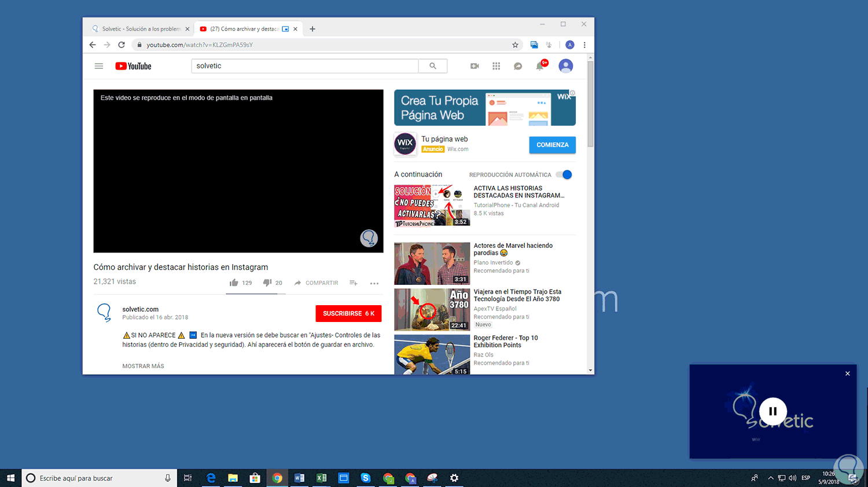
Task: Open thumbnail for Activa las historias destacadas video
Action: coord(432,206)
